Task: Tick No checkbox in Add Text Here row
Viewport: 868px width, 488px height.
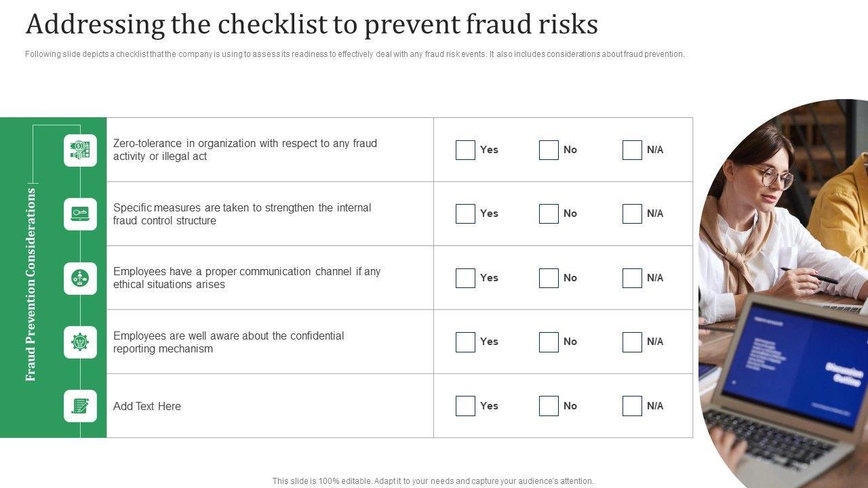Action: point(549,406)
